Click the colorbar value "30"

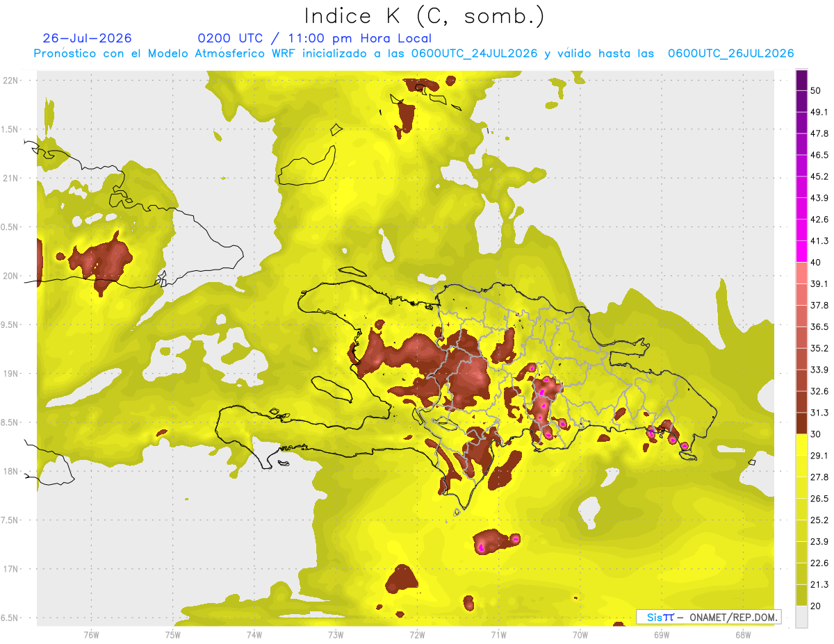(816, 434)
